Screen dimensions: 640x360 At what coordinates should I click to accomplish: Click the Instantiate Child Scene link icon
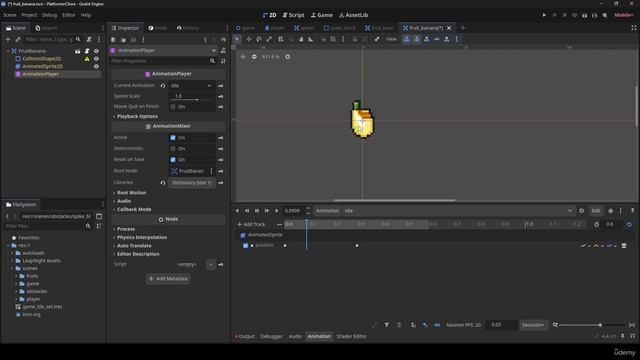click(18, 40)
